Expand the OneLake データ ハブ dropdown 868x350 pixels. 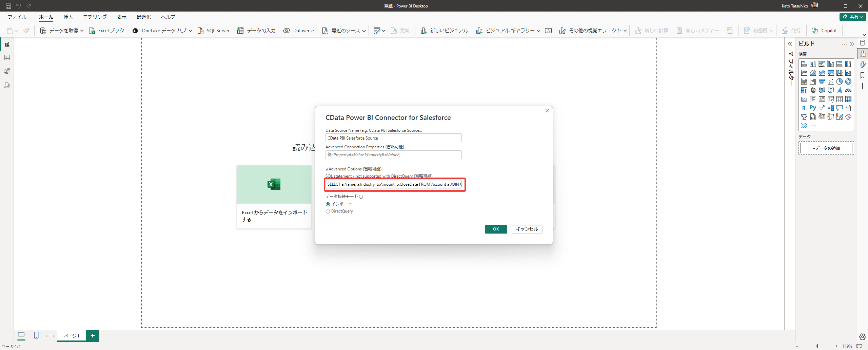click(x=190, y=31)
